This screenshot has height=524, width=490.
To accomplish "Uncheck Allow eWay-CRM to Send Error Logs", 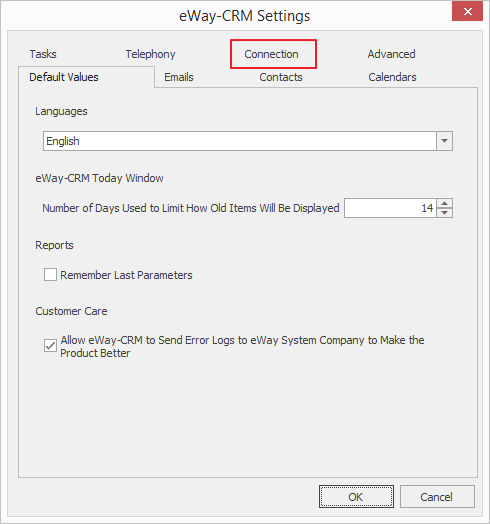I will pos(50,346).
